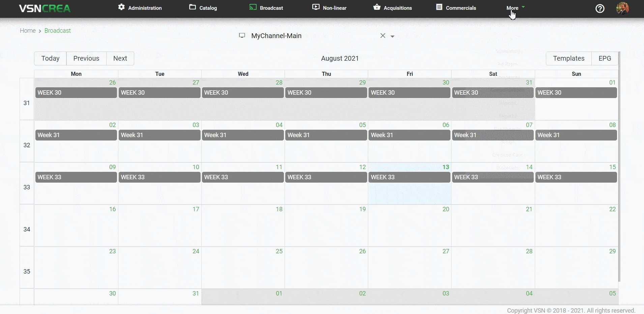This screenshot has width=644, height=314.
Task: Open the user profile avatar
Action: click(622, 8)
